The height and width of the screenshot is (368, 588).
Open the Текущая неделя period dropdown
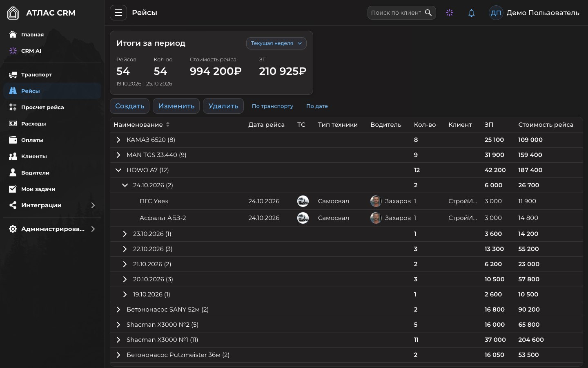(276, 43)
